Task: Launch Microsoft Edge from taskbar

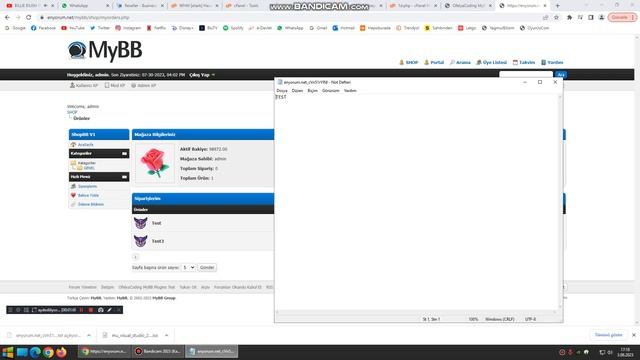Action: pyautogui.click(x=35, y=352)
